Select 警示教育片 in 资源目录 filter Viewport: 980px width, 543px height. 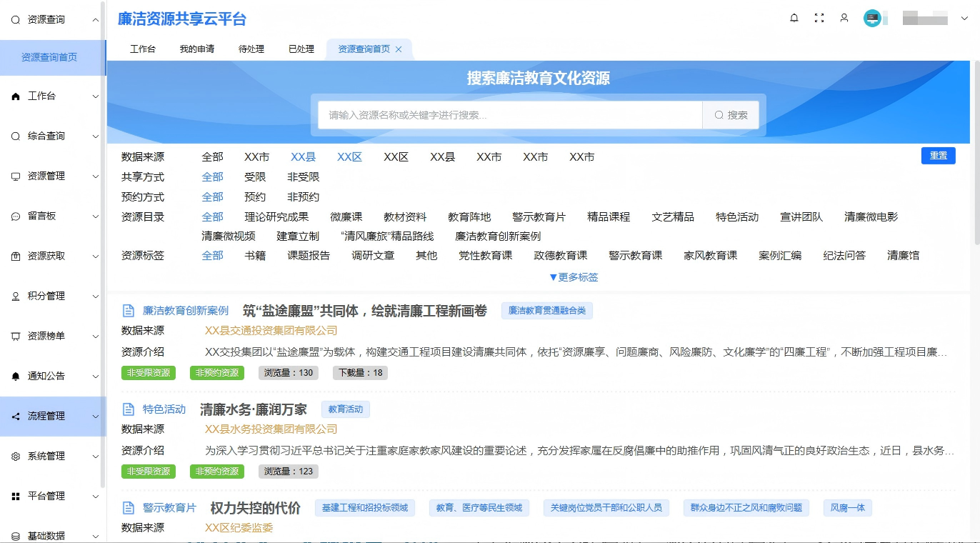click(539, 217)
